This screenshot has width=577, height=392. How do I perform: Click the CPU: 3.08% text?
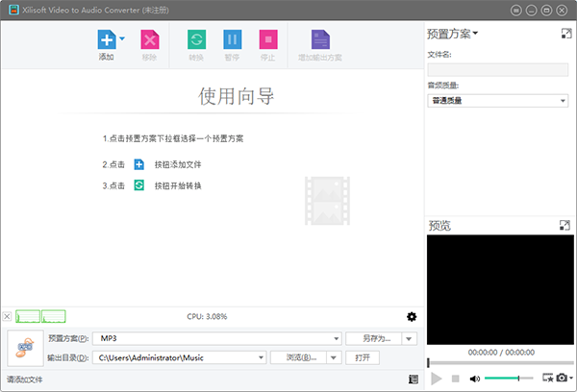coord(207,316)
